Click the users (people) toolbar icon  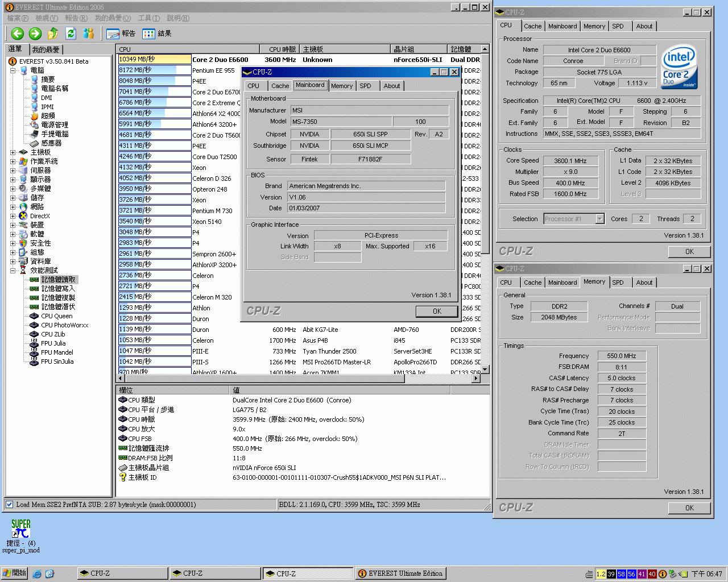(x=89, y=34)
